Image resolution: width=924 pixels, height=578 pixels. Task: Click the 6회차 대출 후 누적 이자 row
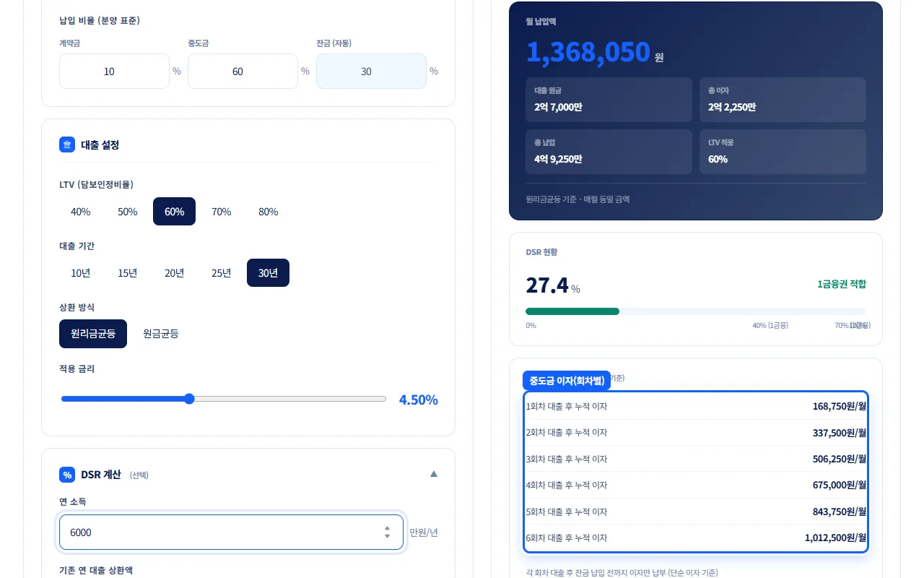(x=696, y=538)
